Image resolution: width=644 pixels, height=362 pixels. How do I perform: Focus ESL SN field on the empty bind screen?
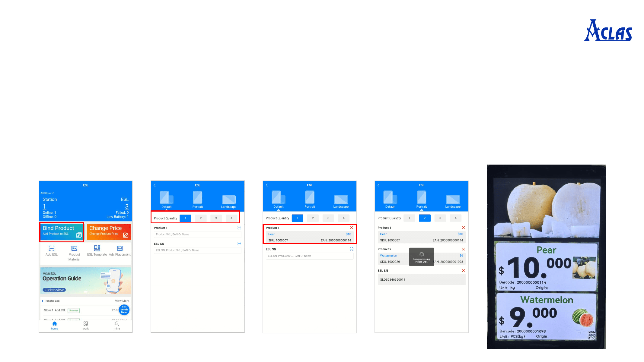point(198,250)
